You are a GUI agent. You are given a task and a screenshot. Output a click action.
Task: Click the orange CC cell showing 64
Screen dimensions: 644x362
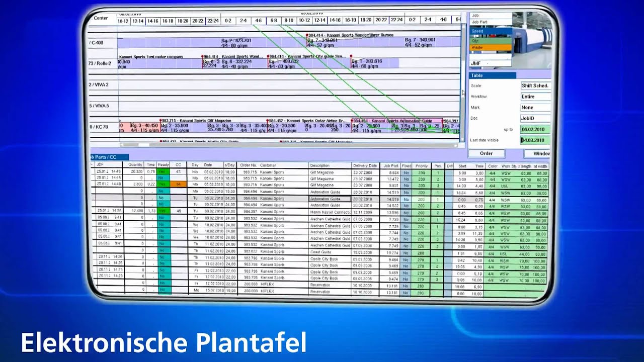click(x=178, y=185)
